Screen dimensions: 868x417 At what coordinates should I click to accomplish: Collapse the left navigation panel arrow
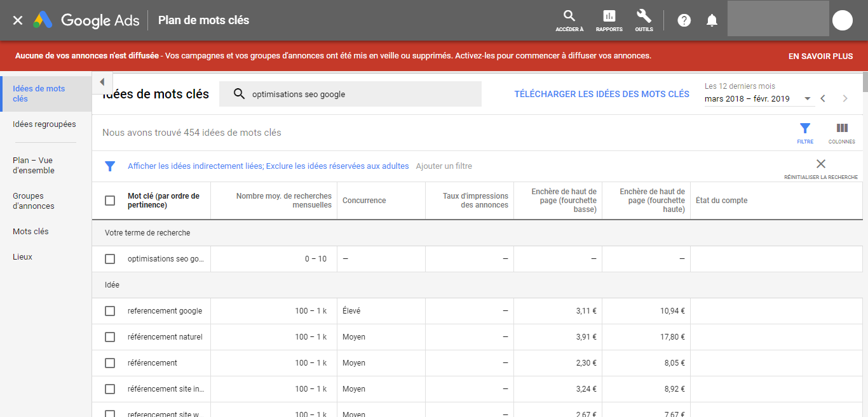[102, 82]
